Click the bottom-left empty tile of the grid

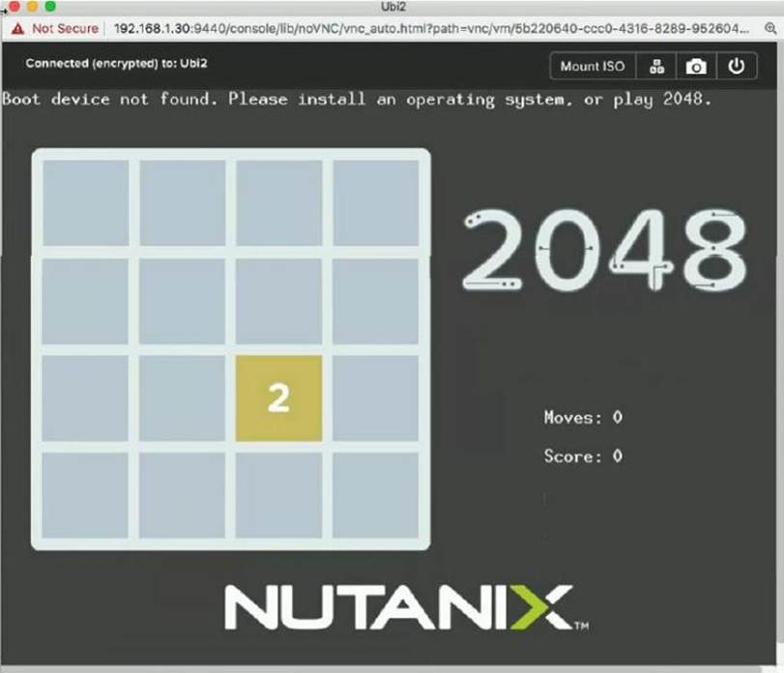[85, 495]
